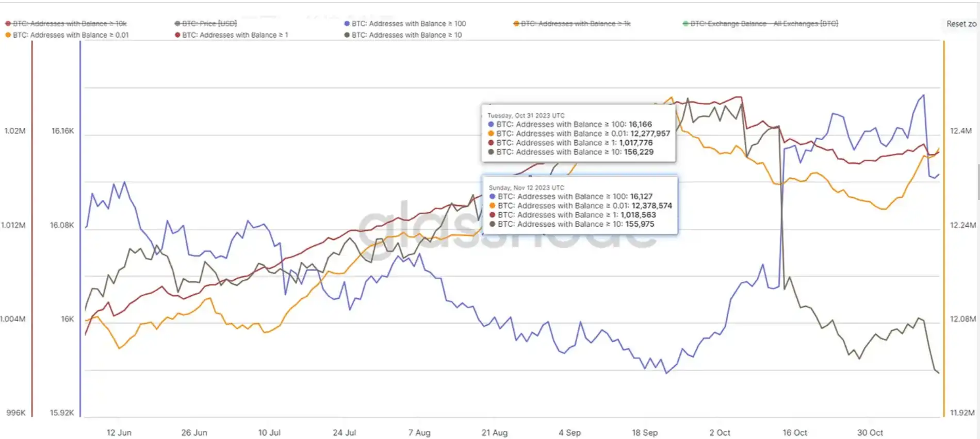980x439 pixels.
Task: Click the 12,378,574 value in Nov 12 tooltip
Action: [x=651, y=206]
